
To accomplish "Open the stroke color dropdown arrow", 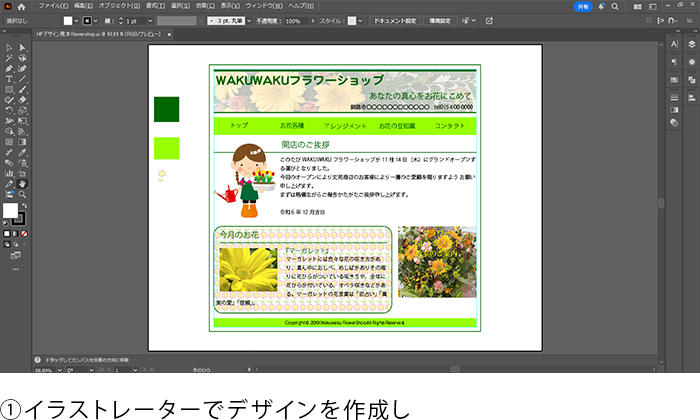I will click(x=96, y=21).
